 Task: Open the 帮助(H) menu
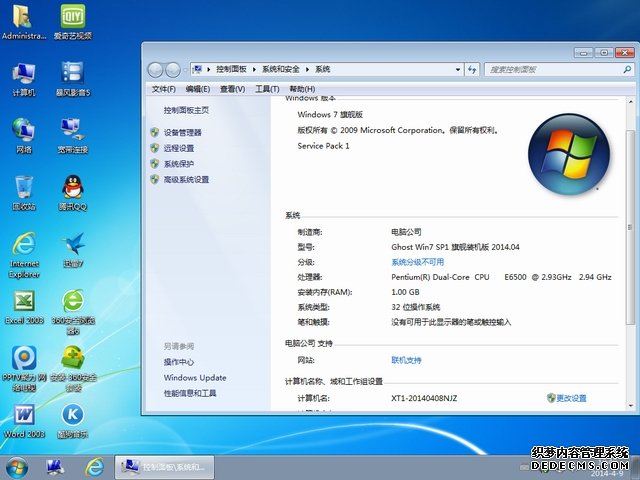pos(302,89)
